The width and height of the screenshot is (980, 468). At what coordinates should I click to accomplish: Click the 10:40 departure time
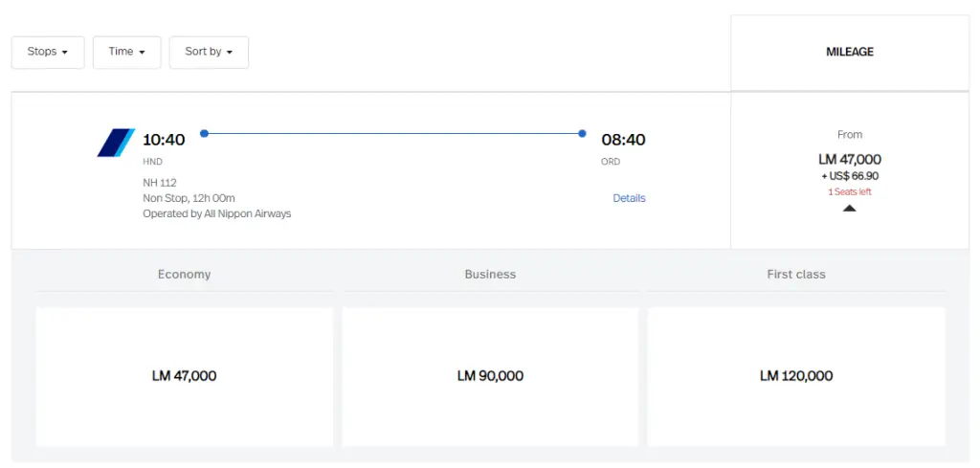pyautogui.click(x=164, y=140)
